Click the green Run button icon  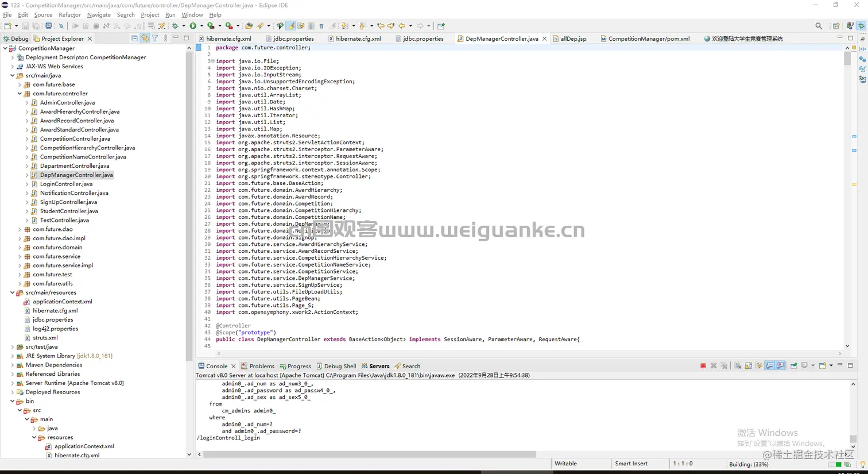(x=193, y=26)
